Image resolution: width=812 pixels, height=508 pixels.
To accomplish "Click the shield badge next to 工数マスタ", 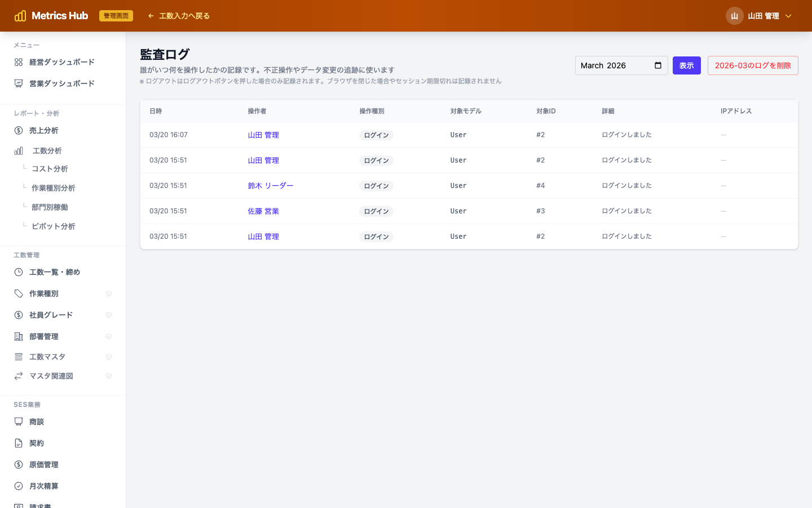I will coord(109,357).
